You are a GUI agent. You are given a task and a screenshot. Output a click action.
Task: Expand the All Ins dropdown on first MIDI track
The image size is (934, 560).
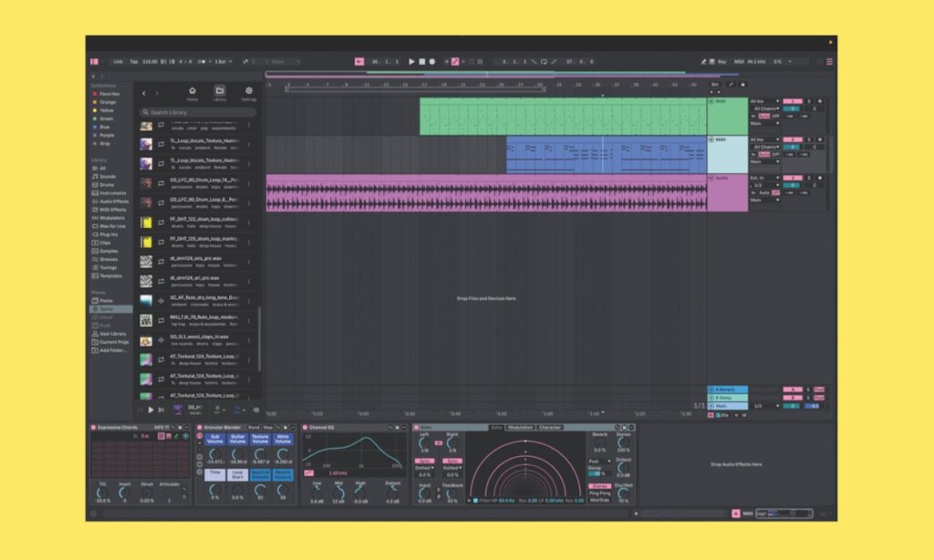point(763,101)
